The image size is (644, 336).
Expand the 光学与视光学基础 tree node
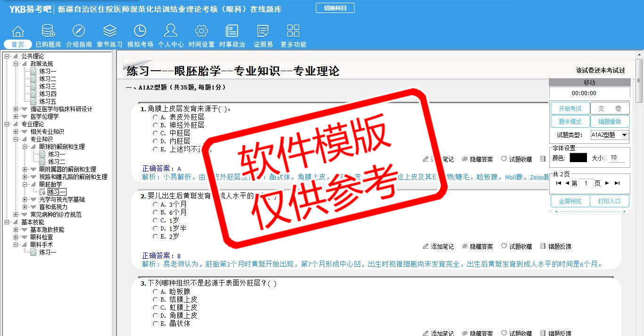tap(25, 199)
